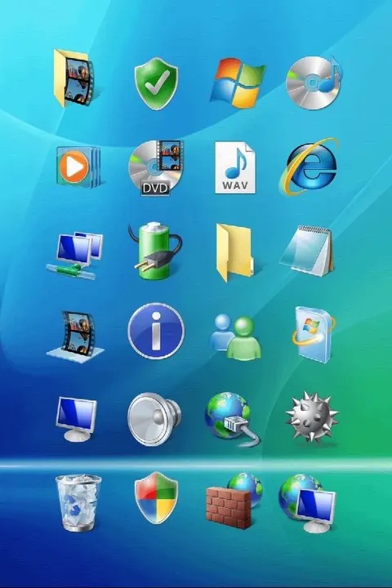Open the plain yellow folder icon
Image resolution: width=392 pixels, height=588 pixels.
(235, 252)
